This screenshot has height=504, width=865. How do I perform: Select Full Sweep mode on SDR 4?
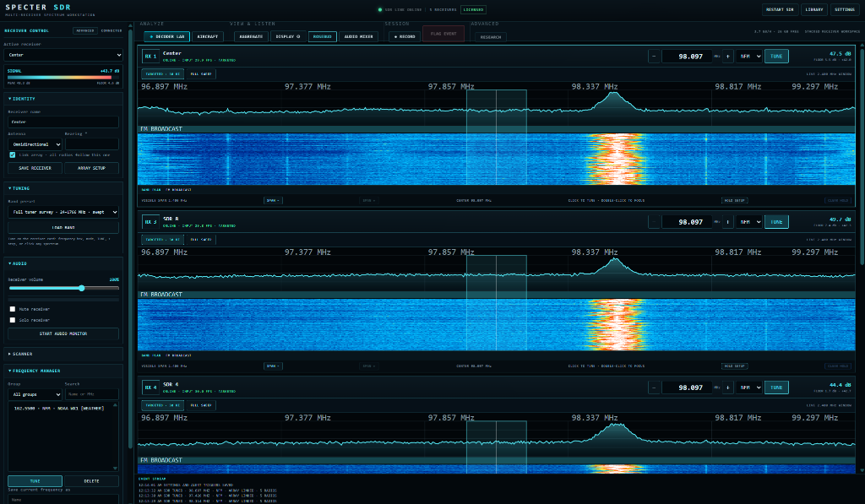pos(201,404)
